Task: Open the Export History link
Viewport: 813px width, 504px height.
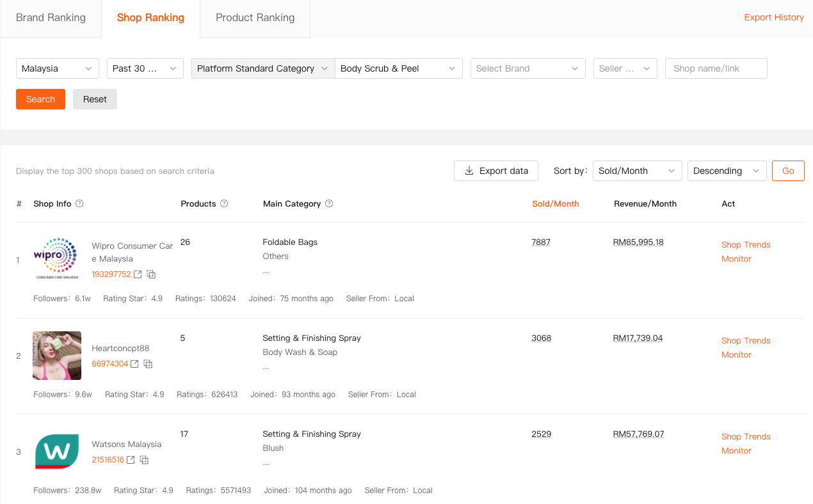Action: [x=773, y=17]
